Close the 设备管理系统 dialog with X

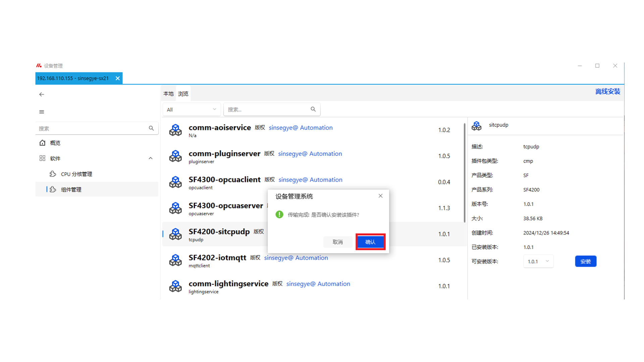click(380, 196)
